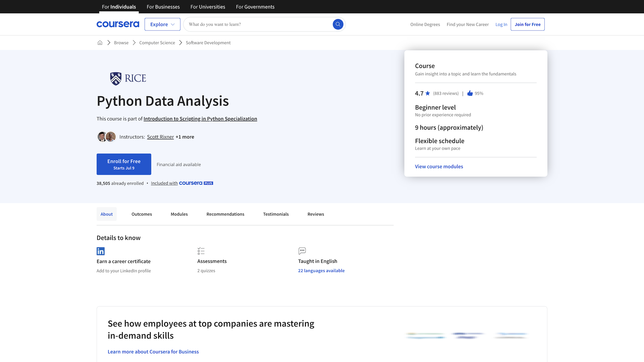Switch to For Businesses tab
Image resolution: width=644 pixels, height=362 pixels.
click(163, 7)
